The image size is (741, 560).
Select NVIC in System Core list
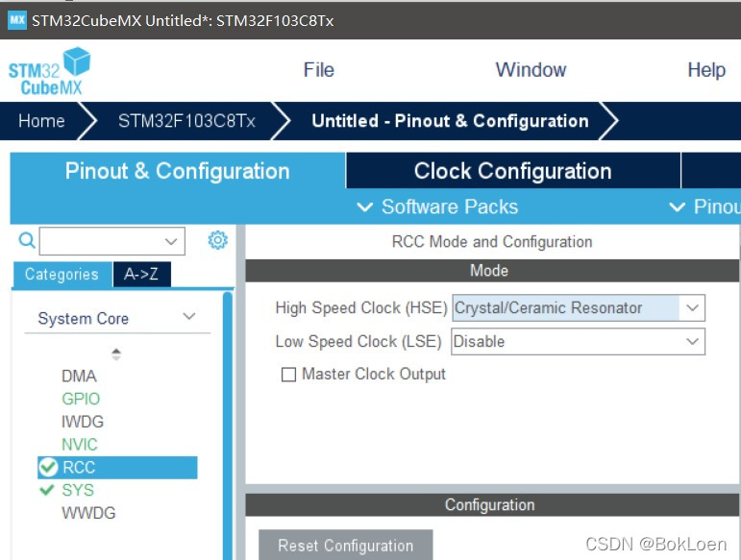(x=80, y=445)
